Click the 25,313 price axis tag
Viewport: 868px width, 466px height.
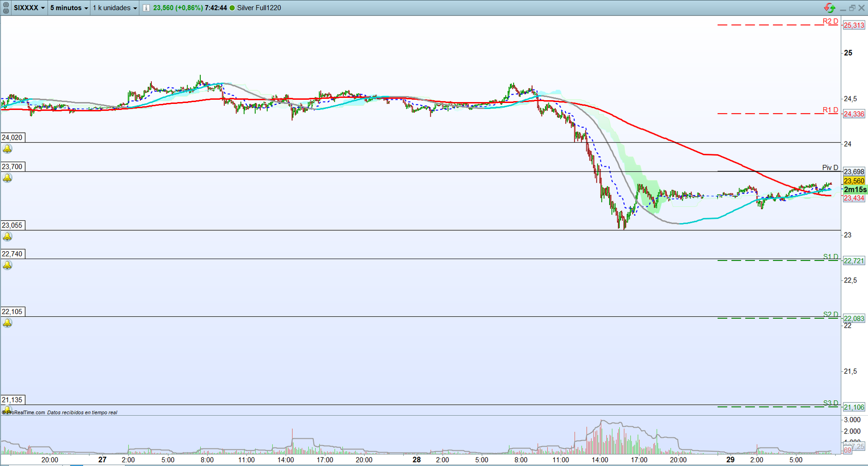point(854,25)
